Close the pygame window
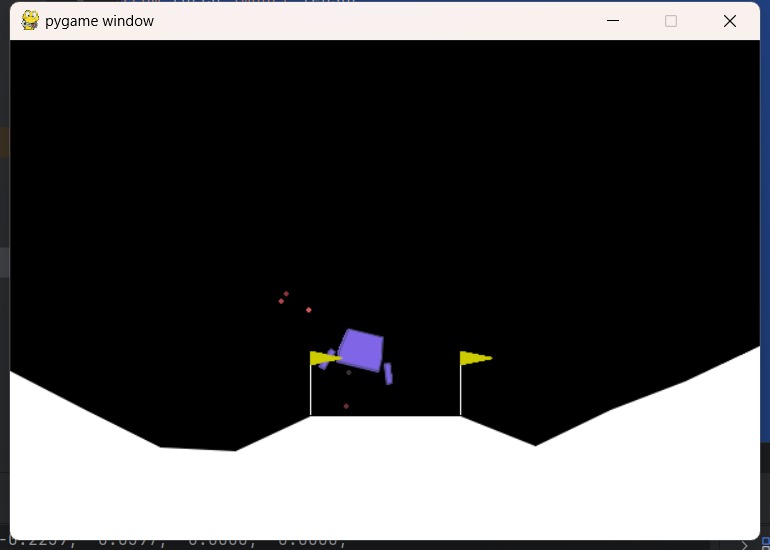The image size is (770, 550). click(730, 21)
